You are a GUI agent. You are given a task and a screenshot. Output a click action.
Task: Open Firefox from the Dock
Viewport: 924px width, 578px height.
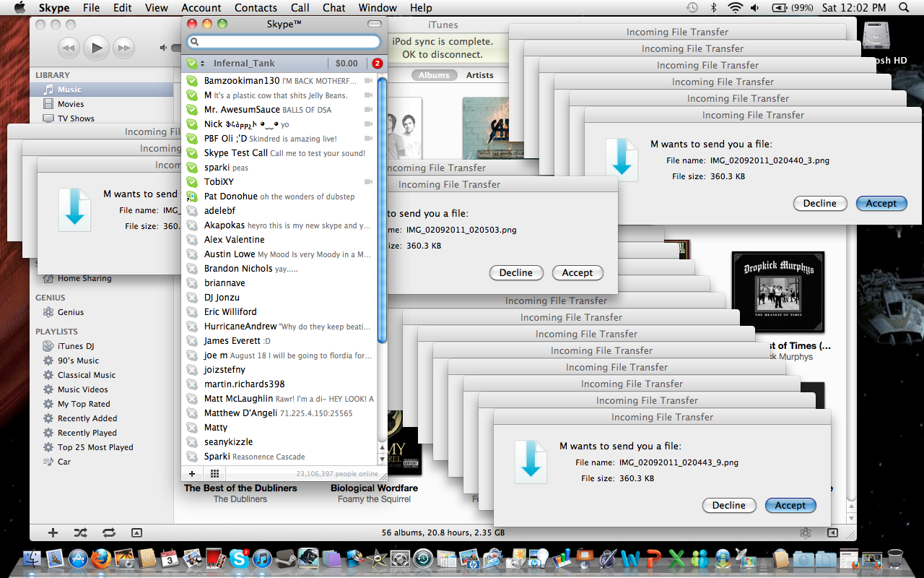coord(101,558)
